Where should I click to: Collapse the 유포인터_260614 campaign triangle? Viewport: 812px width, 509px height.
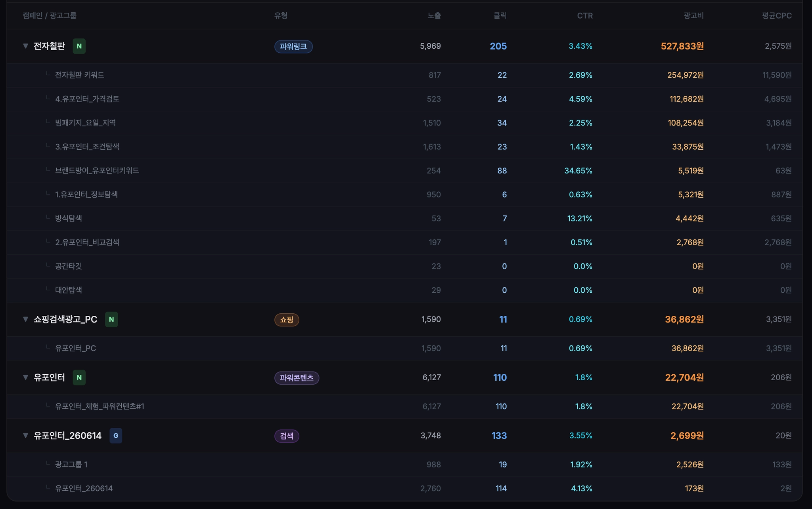point(25,436)
